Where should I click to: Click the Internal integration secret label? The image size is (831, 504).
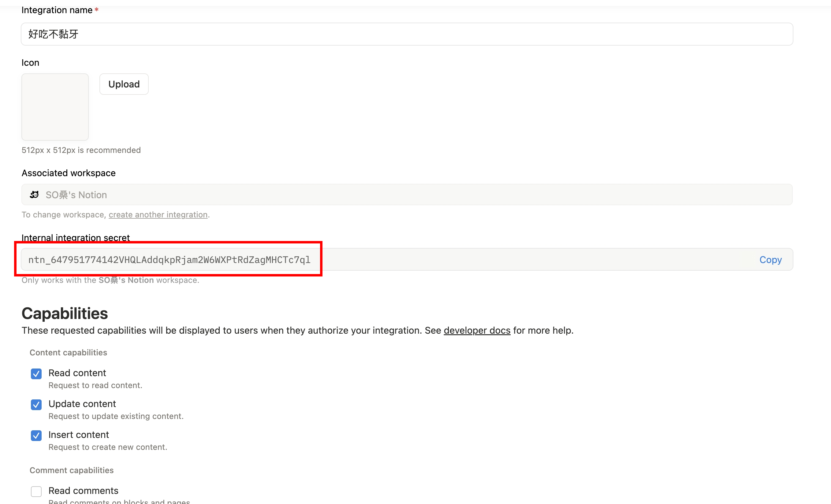pos(76,238)
